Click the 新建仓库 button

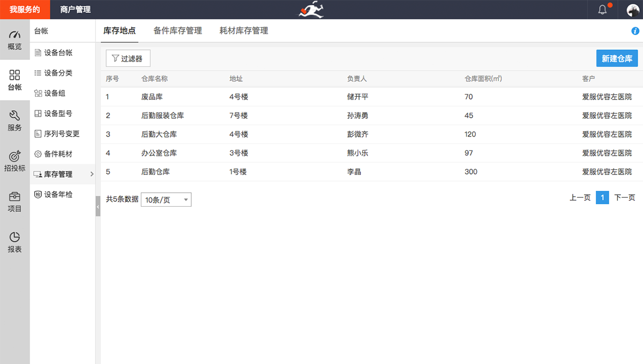(x=617, y=58)
